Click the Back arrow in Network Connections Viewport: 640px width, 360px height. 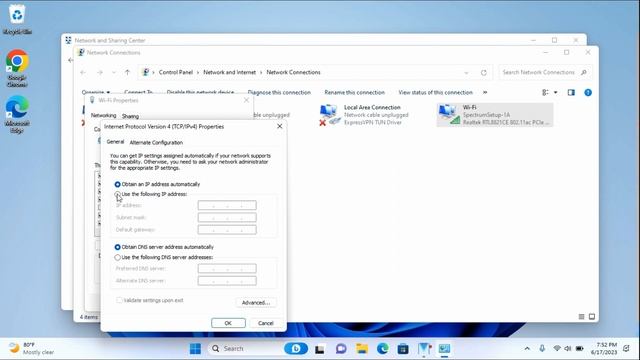[x=83, y=72]
